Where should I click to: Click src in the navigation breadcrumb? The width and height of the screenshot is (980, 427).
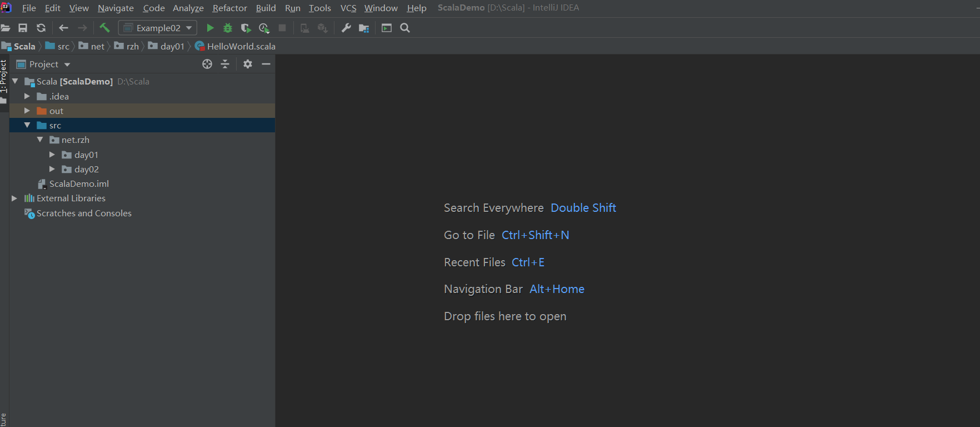click(58, 46)
